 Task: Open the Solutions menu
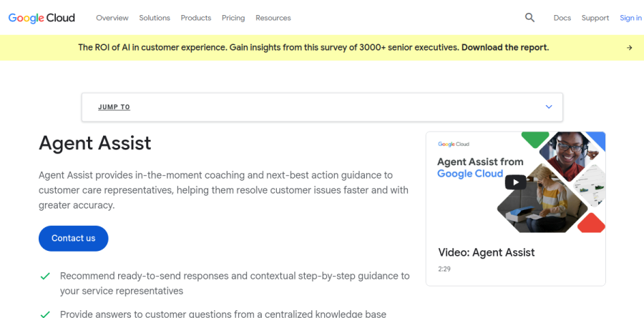155,18
